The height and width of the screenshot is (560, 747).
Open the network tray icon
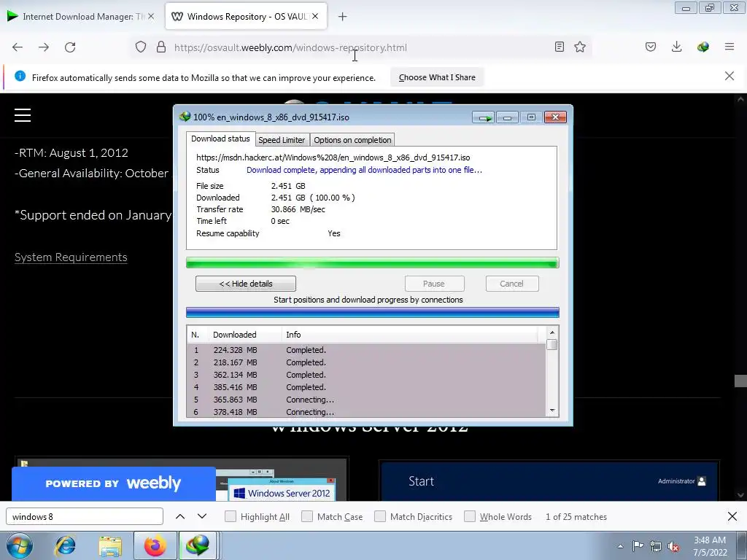point(656,546)
